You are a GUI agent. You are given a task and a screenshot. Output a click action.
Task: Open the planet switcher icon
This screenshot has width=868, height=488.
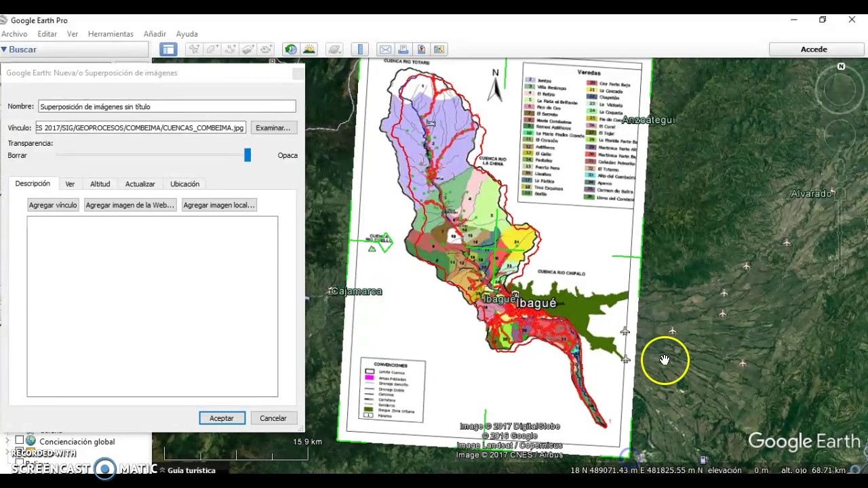[x=334, y=49]
